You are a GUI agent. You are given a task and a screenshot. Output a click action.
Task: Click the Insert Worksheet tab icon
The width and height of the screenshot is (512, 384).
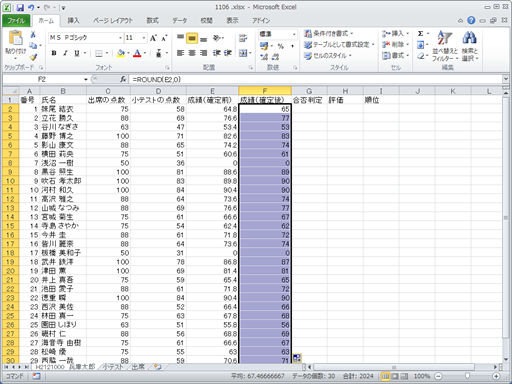click(x=157, y=367)
